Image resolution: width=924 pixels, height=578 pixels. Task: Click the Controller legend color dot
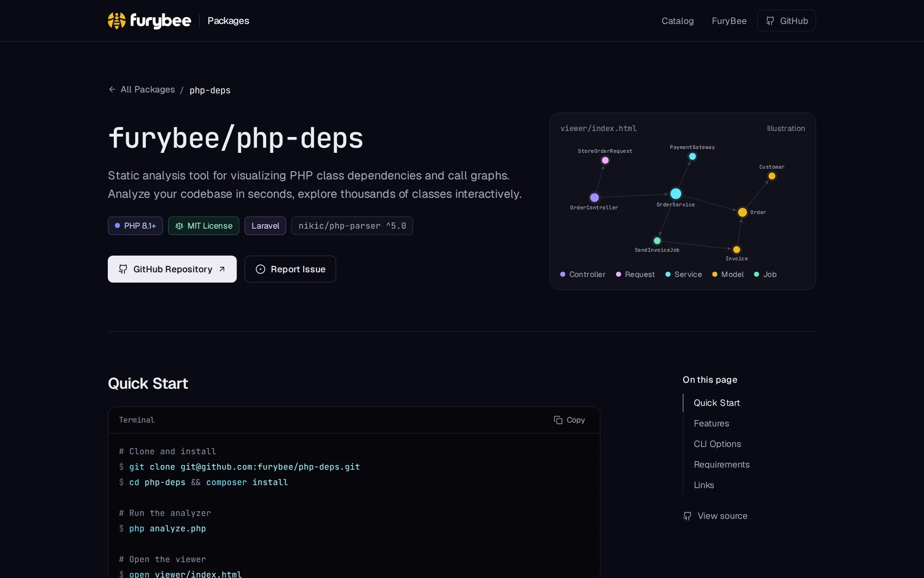pyautogui.click(x=563, y=274)
